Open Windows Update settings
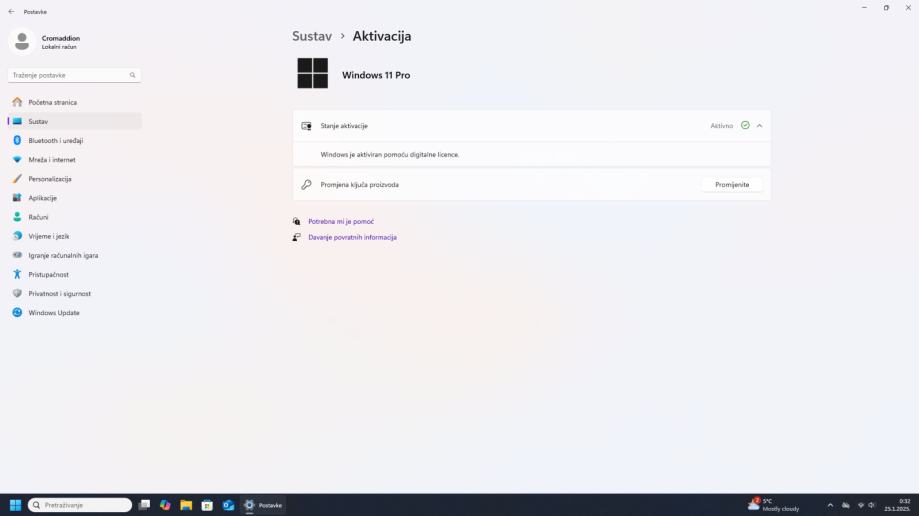This screenshot has height=516, width=919. 74,313
